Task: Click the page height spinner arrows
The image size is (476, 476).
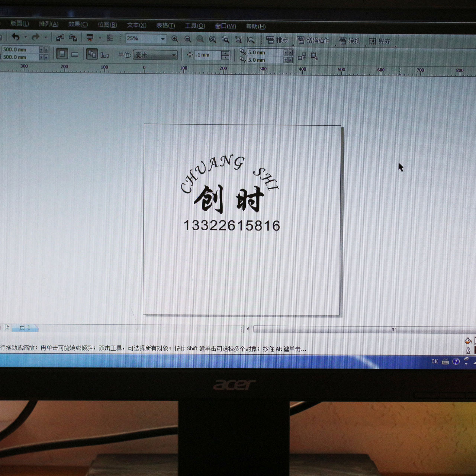Action: 44,57
